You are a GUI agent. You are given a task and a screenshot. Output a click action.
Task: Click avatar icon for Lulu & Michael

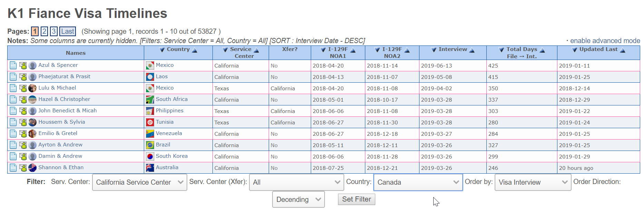pyautogui.click(x=32, y=88)
